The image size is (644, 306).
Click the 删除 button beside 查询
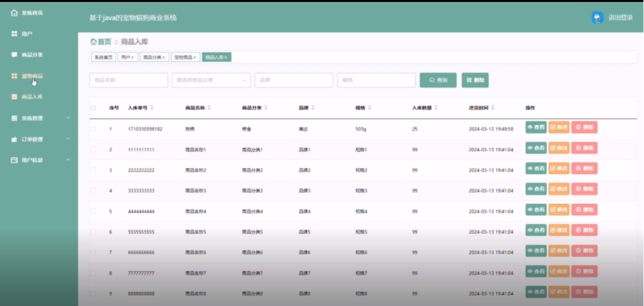click(x=475, y=80)
